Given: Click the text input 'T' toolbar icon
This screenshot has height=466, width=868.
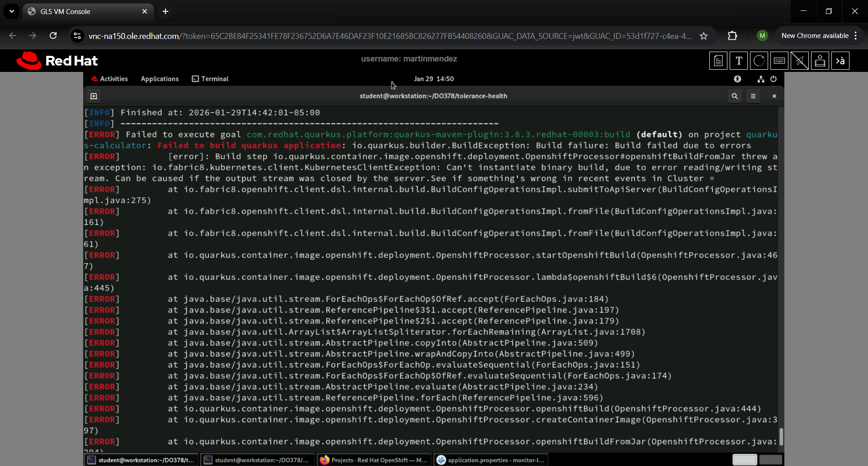Looking at the screenshot, I should 739,61.
